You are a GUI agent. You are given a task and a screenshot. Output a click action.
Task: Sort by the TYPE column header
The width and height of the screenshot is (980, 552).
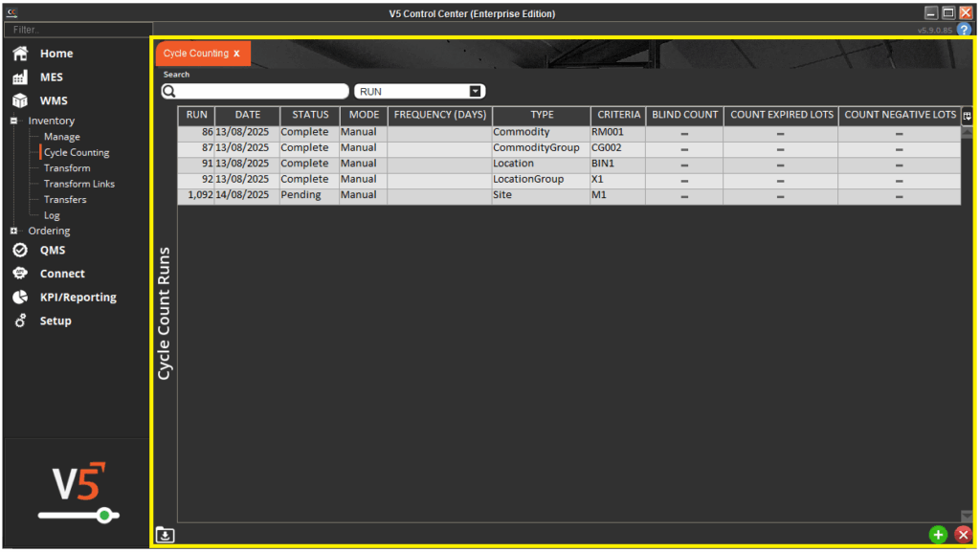(x=542, y=116)
